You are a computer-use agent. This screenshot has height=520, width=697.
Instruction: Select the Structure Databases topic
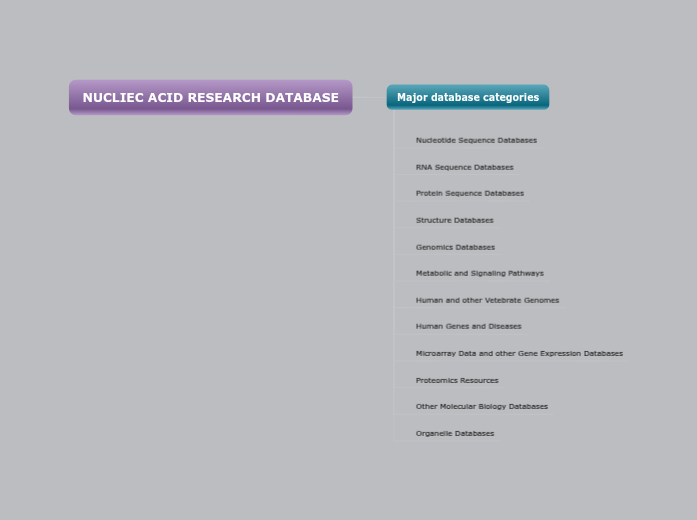tap(454, 220)
